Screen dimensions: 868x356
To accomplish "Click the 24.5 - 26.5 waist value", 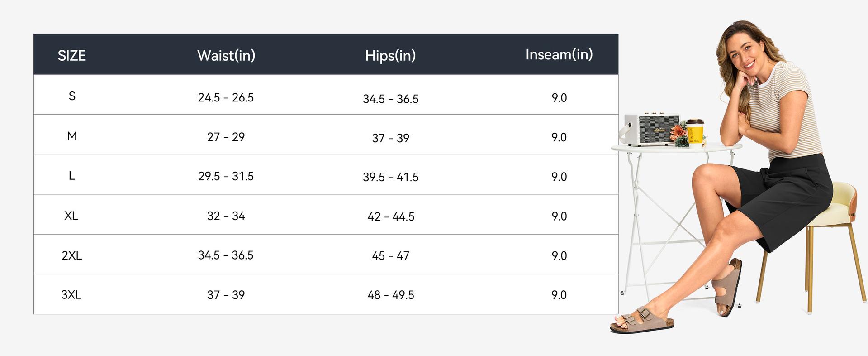I will coord(226,97).
